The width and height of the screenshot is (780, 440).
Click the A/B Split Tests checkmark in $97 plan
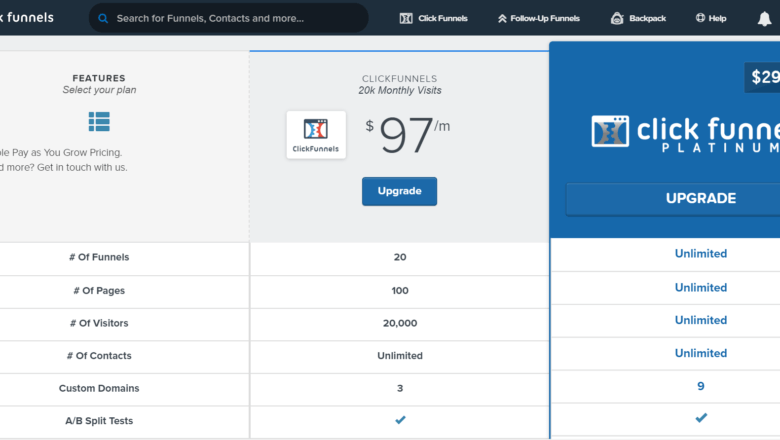coord(400,420)
